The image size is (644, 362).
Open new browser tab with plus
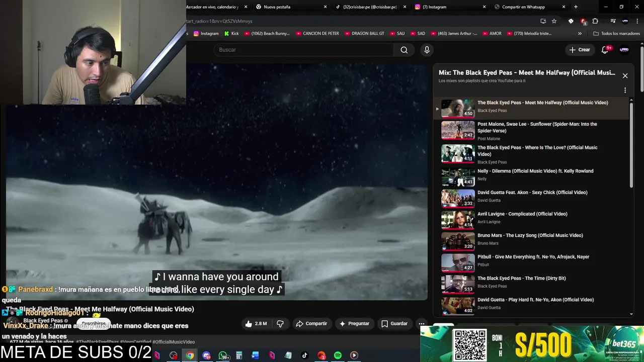(x=576, y=7)
